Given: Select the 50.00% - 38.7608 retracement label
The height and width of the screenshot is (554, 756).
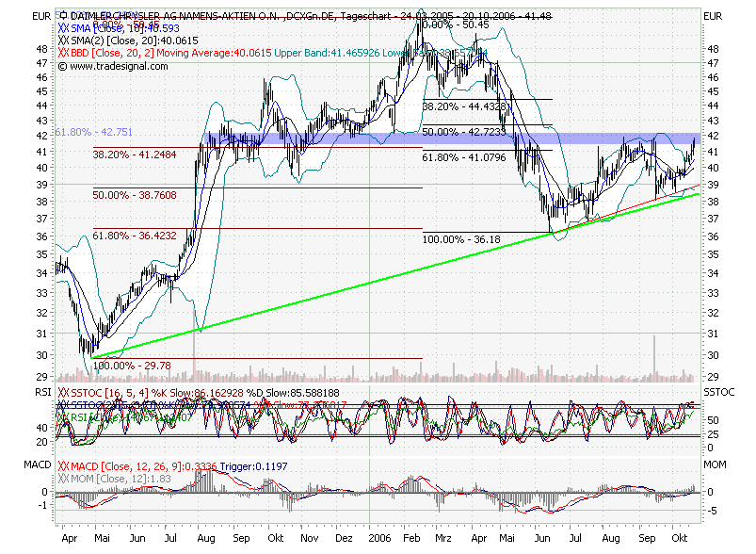Looking at the screenshot, I should pos(135,194).
